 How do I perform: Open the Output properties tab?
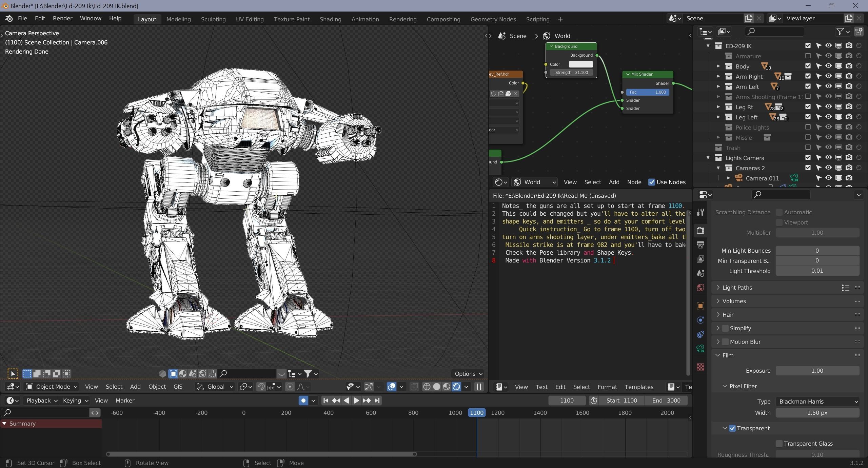tap(701, 245)
